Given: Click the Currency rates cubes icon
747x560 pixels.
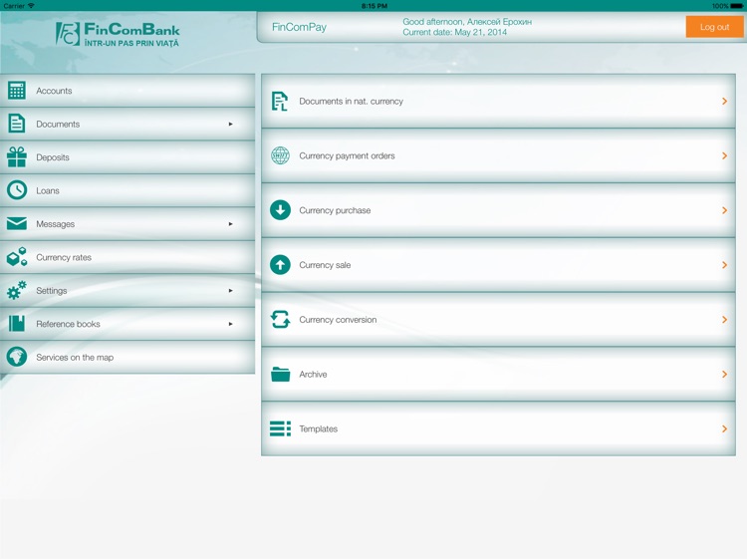Looking at the screenshot, I should (x=17, y=257).
